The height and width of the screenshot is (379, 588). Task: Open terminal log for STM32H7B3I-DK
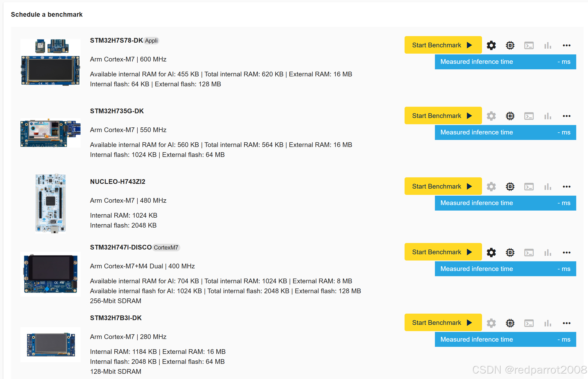(x=529, y=323)
